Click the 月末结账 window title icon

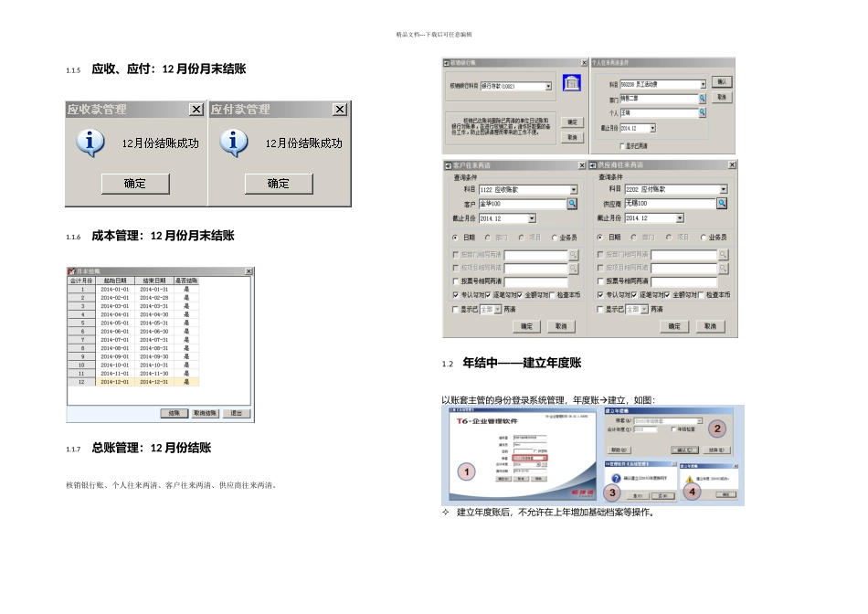pos(71,271)
